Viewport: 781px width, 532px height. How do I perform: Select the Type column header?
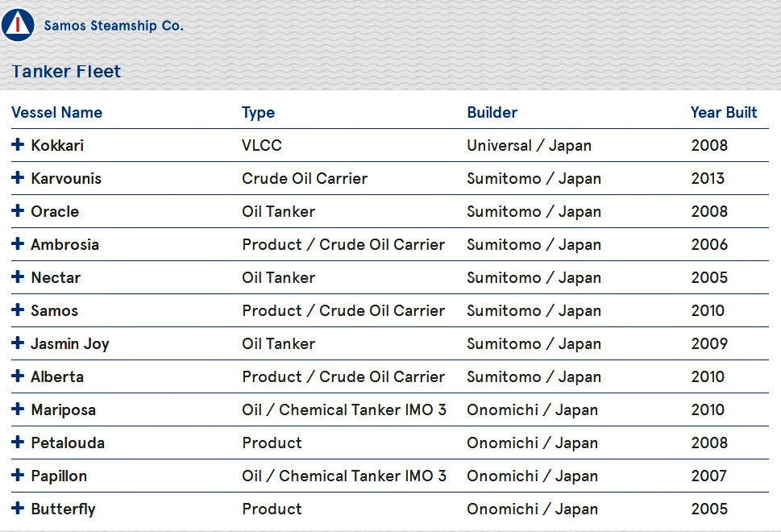pyautogui.click(x=258, y=113)
